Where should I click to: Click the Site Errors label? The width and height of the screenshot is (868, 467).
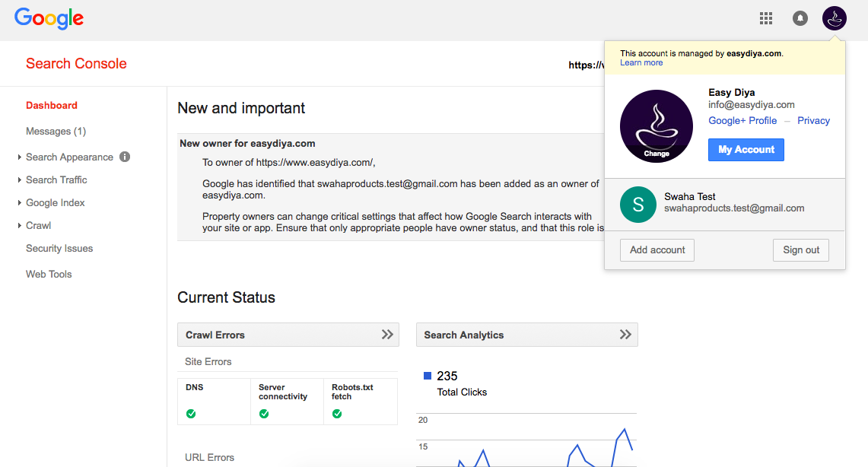click(x=208, y=361)
